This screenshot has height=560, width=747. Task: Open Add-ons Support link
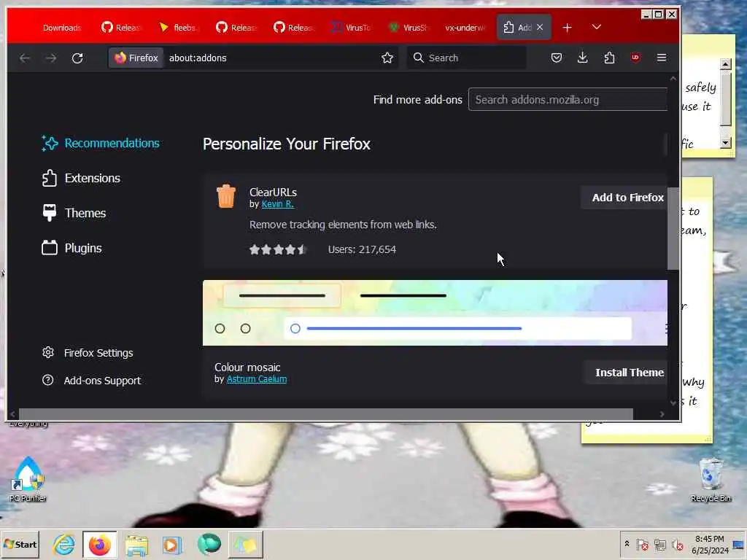pos(91,381)
